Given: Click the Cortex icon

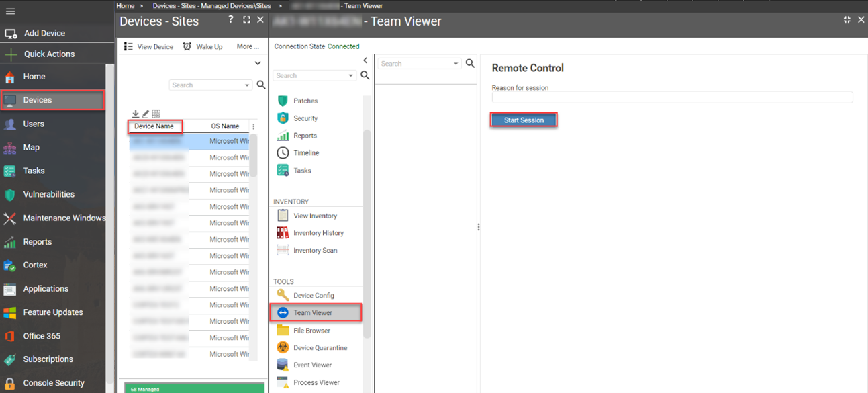Looking at the screenshot, I should click(10, 265).
